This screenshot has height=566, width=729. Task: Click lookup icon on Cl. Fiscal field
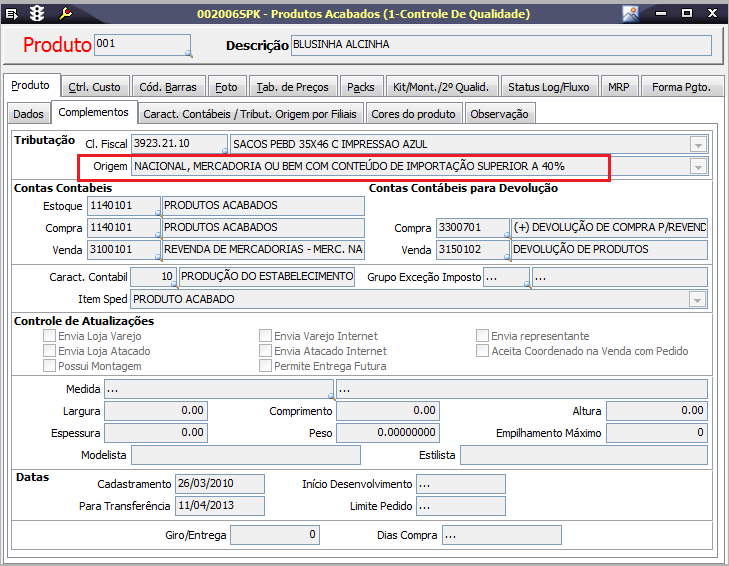click(x=225, y=151)
